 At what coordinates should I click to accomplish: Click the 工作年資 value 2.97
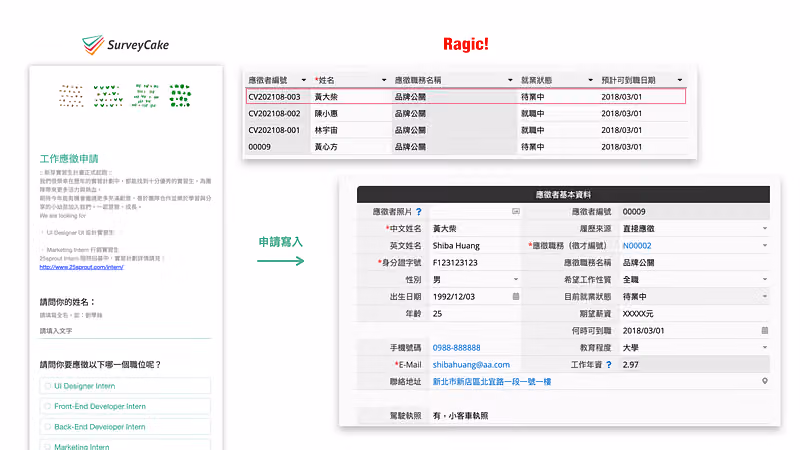pos(631,365)
